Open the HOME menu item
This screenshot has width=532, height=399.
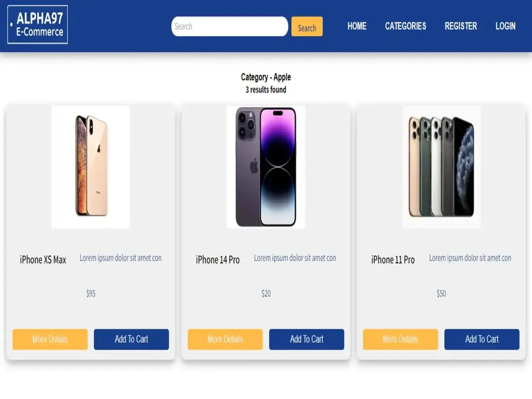pos(356,26)
